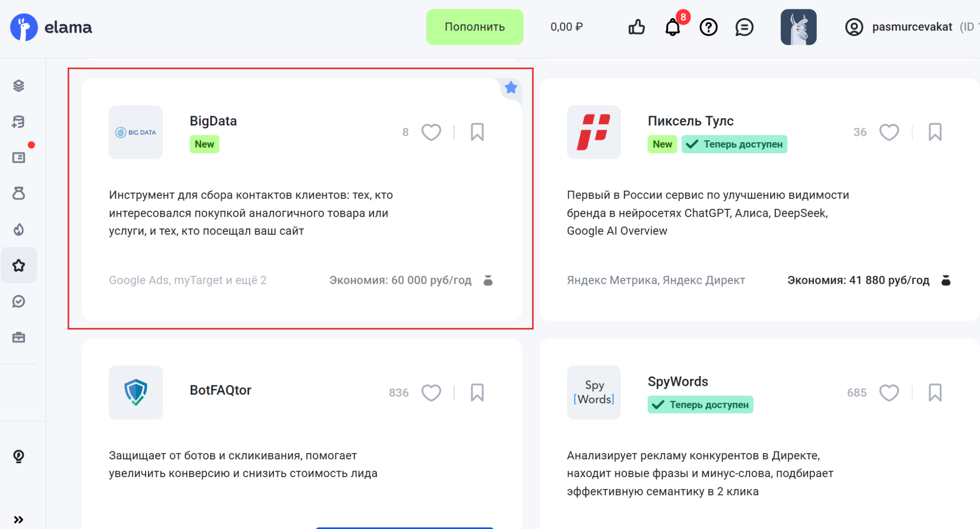Open the pasmurcevakat account menu
980x529 pixels.
click(912, 27)
